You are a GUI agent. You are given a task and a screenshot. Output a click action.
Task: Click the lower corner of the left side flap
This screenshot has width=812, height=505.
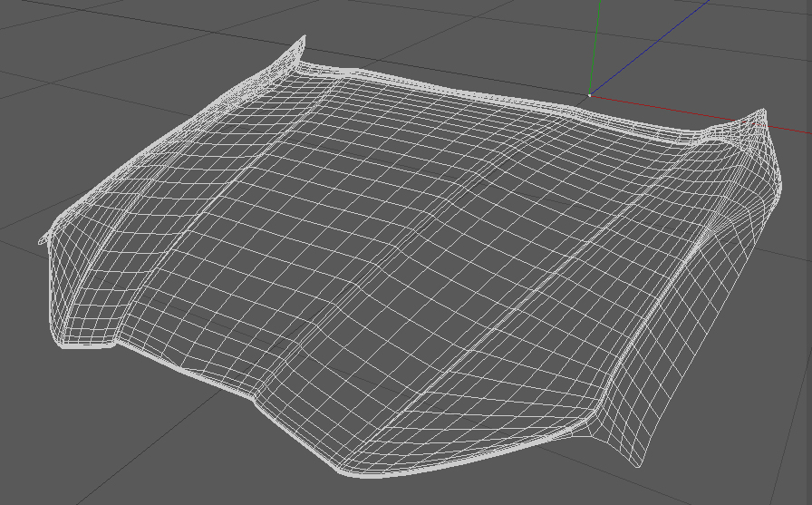point(64,345)
